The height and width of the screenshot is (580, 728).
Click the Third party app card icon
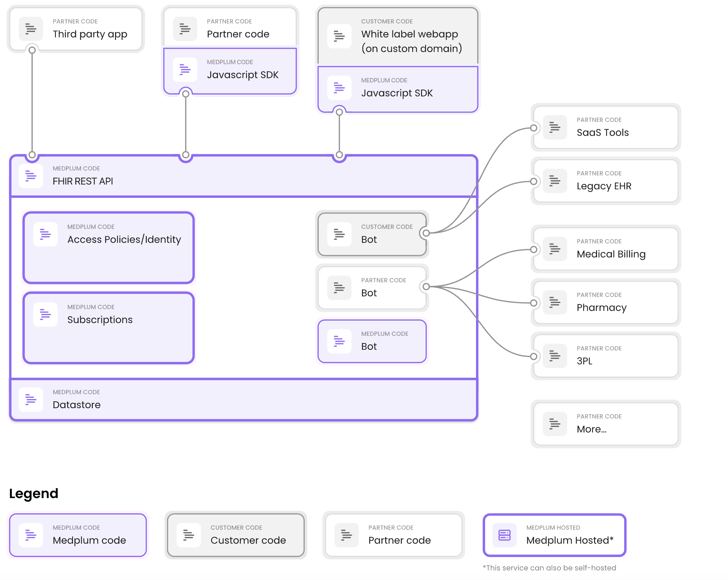click(31, 29)
